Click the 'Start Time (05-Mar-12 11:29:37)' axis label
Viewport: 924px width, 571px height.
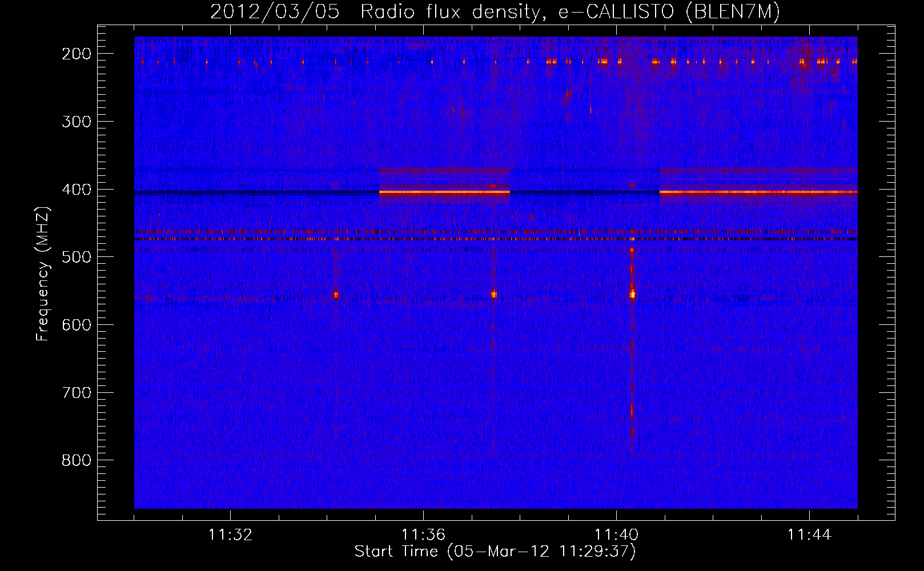(x=495, y=552)
